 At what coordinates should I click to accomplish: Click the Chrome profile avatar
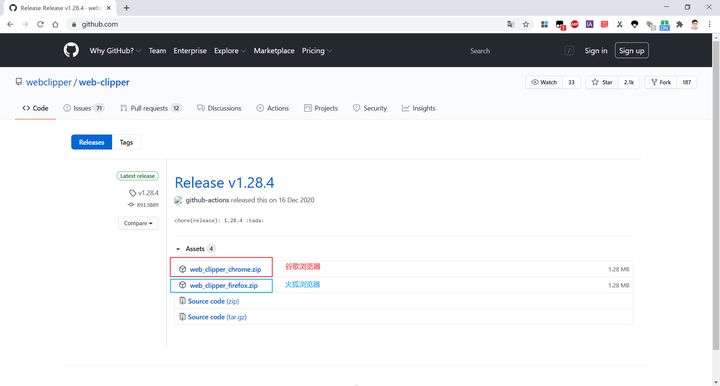(x=695, y=24)
